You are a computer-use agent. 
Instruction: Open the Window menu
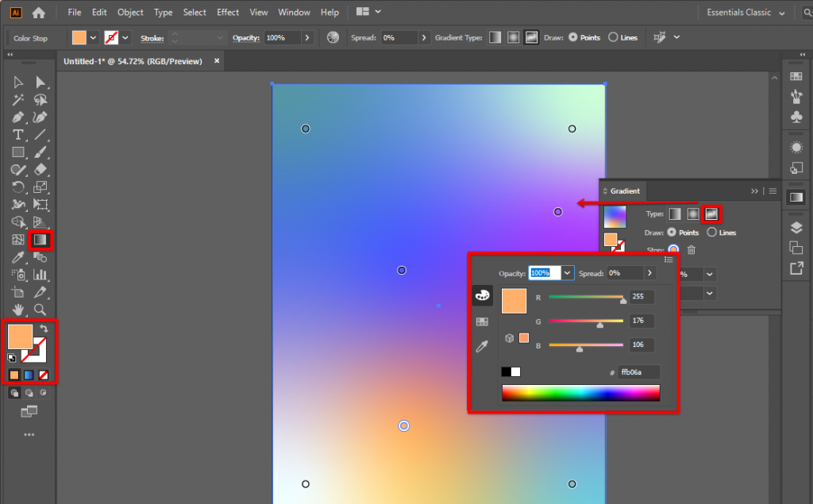294,12
